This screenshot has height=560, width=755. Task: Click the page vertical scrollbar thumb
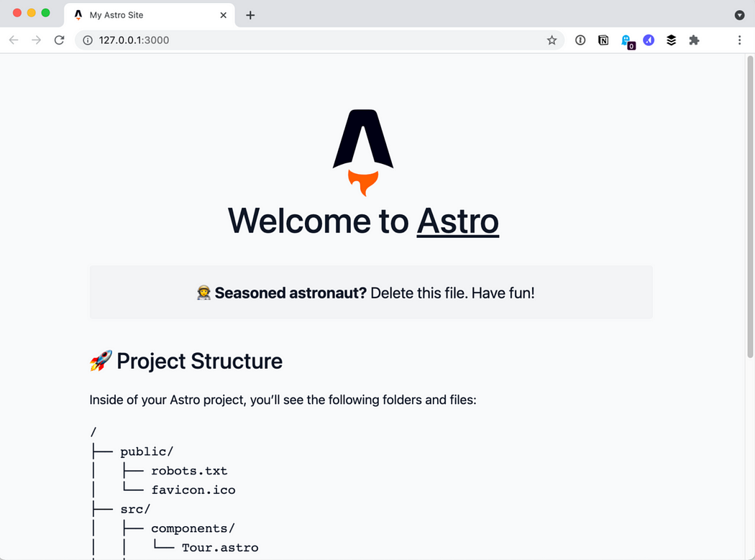point(750,207)
